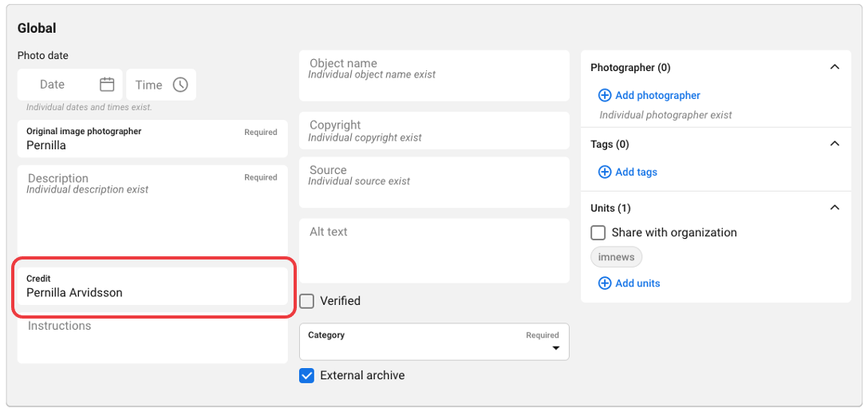Click the Original image photographer field
The width and height of the screenshot is (868, 416).
[x=152, y=145]
